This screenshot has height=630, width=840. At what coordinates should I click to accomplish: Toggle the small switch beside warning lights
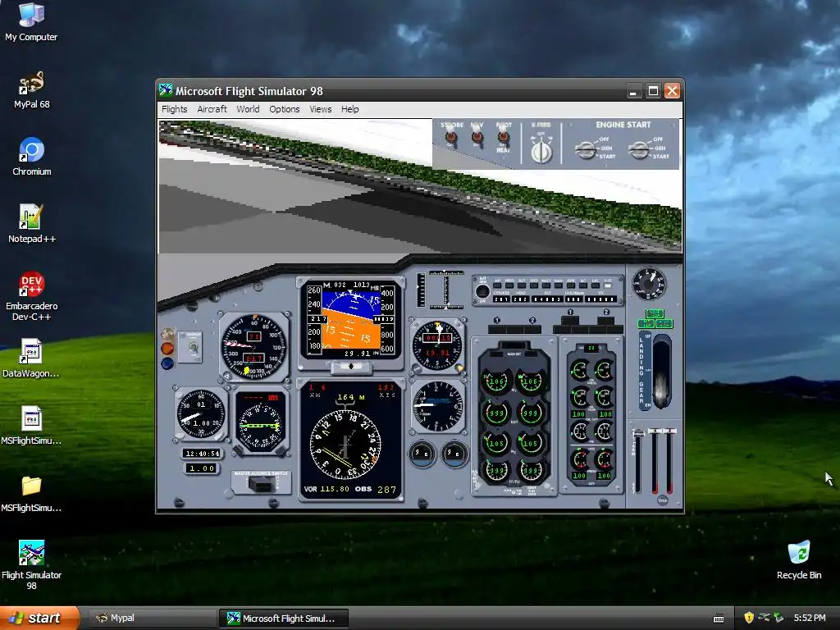[x=194, y=347]
